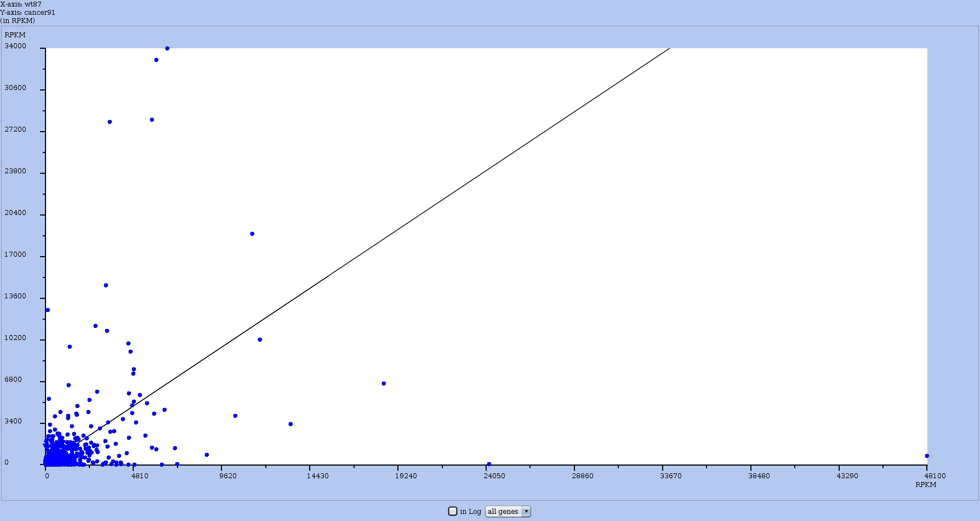Click the 3400 Y-axis tick label
Screen dimensions: 980x521
coord(13,421)
